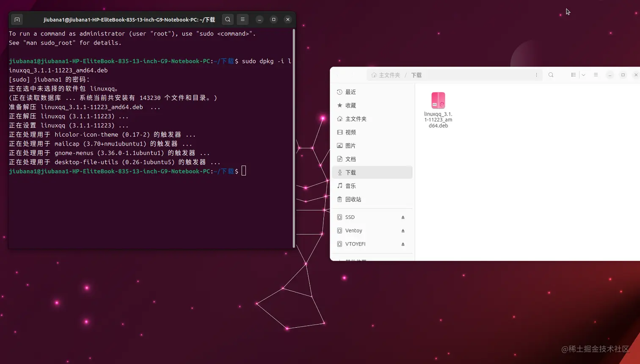Viewport: 640px width, 364px height.
Task: Minimize the Files window
Action: tap(610, 75)
